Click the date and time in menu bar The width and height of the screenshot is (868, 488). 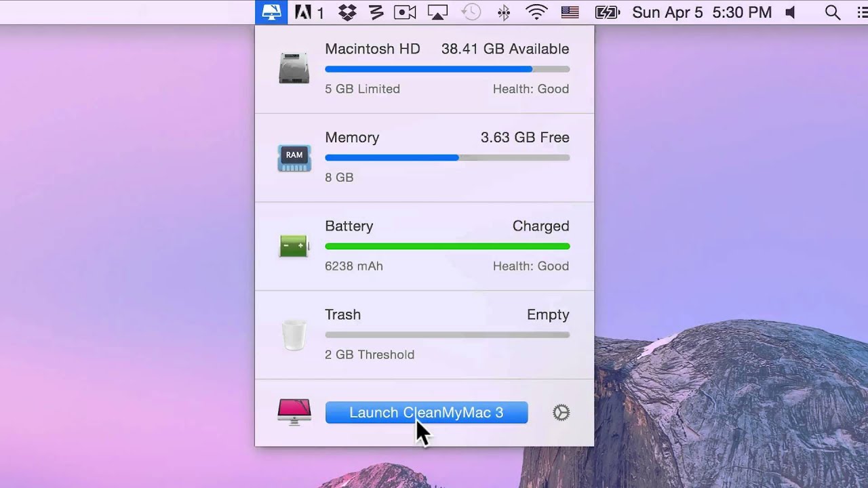click(702, 12)
